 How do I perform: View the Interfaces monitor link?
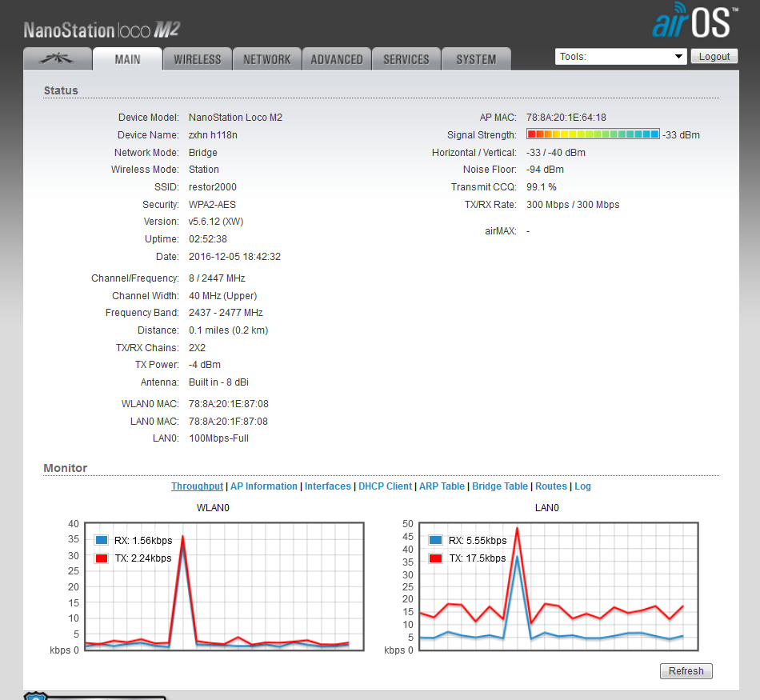tap(328, 486)
